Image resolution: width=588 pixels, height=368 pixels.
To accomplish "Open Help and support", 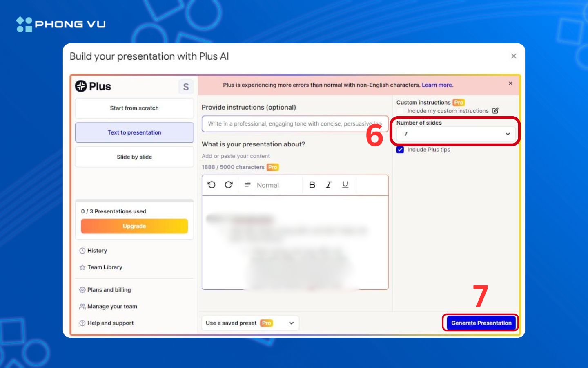I will (x=107, y=323).
